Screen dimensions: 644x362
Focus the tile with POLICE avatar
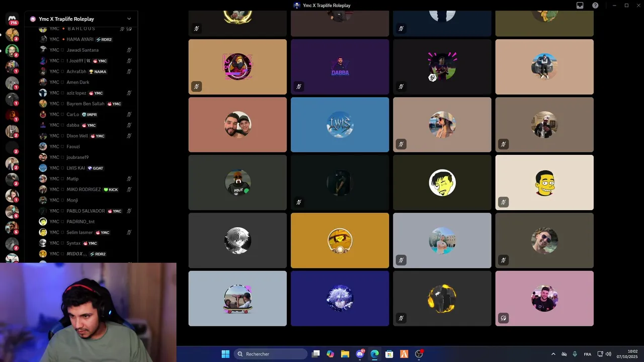point(237,183)
